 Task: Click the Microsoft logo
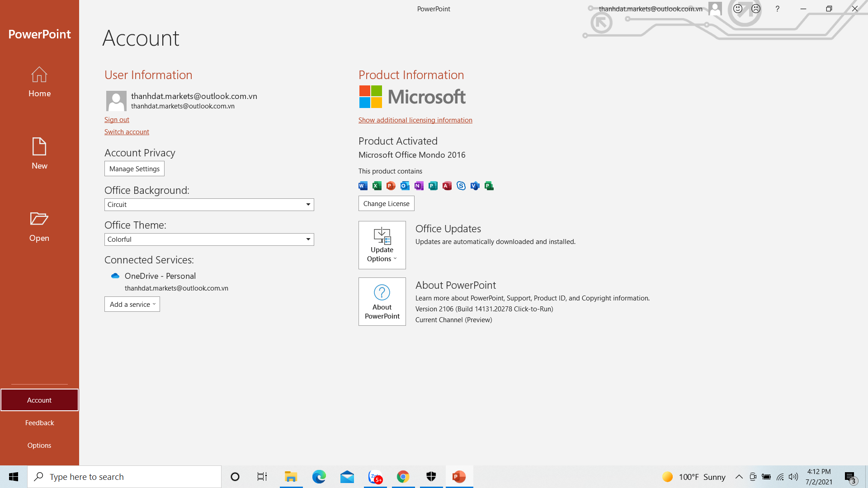(412, 97)
